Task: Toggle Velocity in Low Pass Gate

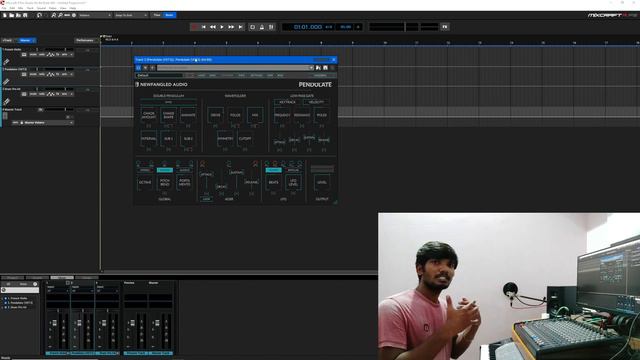Action: (x=316, y=102)
